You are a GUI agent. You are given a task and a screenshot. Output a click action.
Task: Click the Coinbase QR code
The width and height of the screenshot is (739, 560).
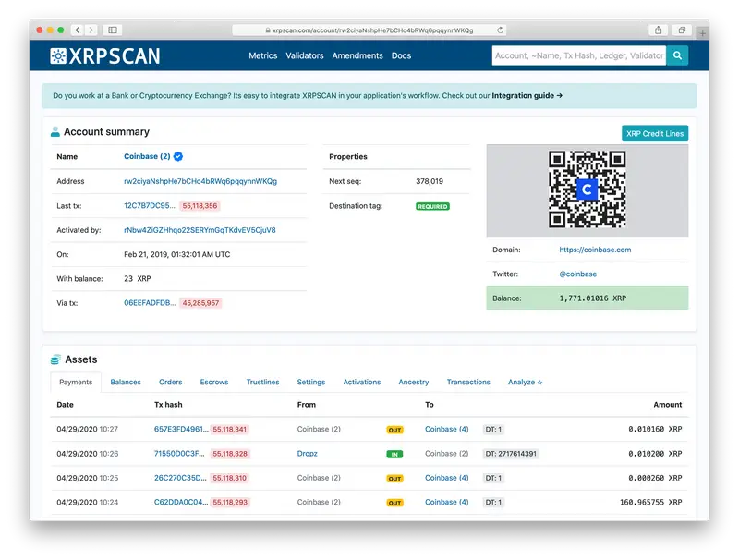point(586,189)
